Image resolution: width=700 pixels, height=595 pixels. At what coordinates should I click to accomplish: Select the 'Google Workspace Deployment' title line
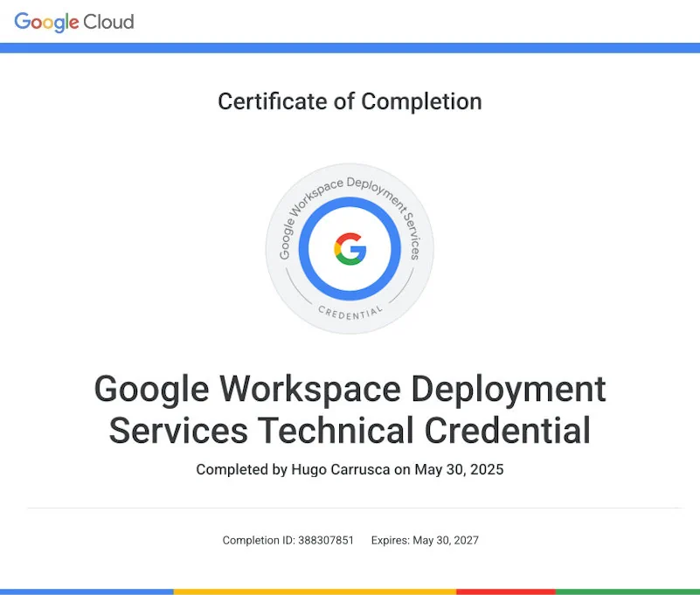pos(350,390)
